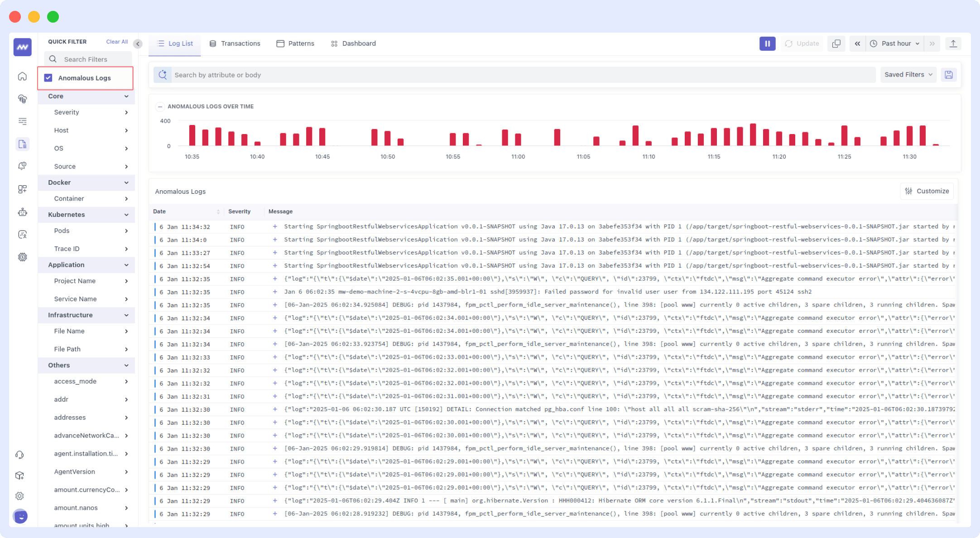Expand the log entry at 11:34:32

click(x=275, y=226)
